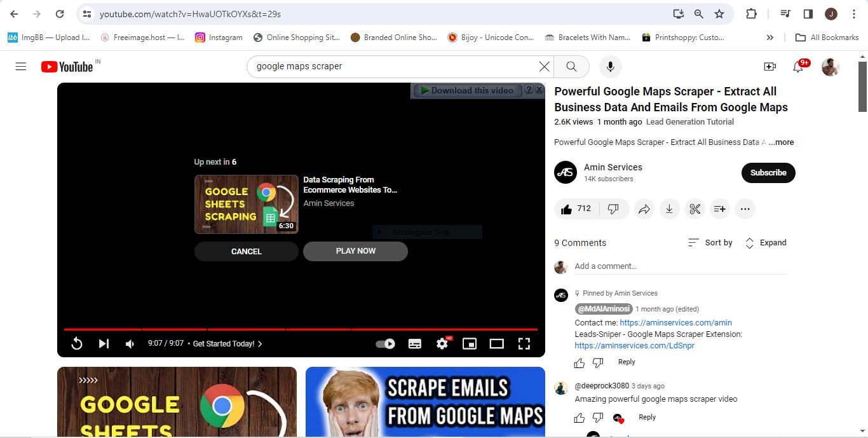This screenshot has width=868, height=438.
Task: Replay the finished video
Action: point(76,344)
